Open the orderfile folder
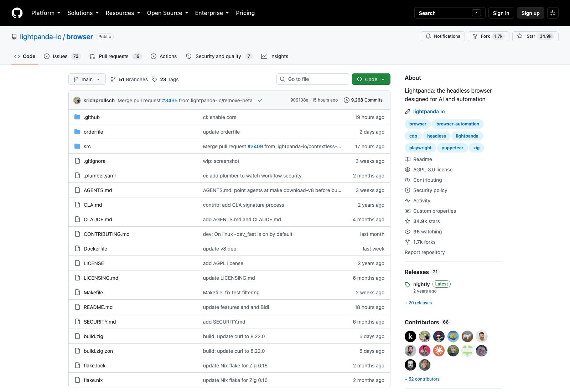570x392 pixels. pyautogui.click(x=93, y=132)
